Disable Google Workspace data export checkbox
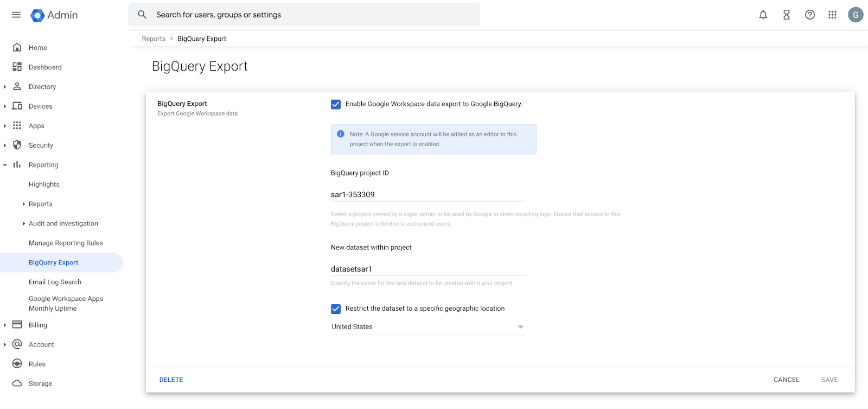The image size is (868, 409). click(x=336, y=104)
